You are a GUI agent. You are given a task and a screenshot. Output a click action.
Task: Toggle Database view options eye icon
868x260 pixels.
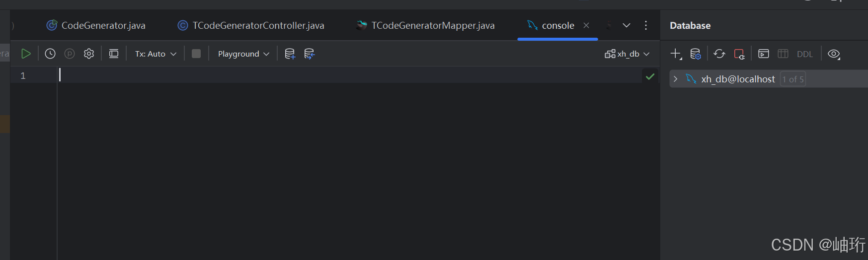point(834,54)
